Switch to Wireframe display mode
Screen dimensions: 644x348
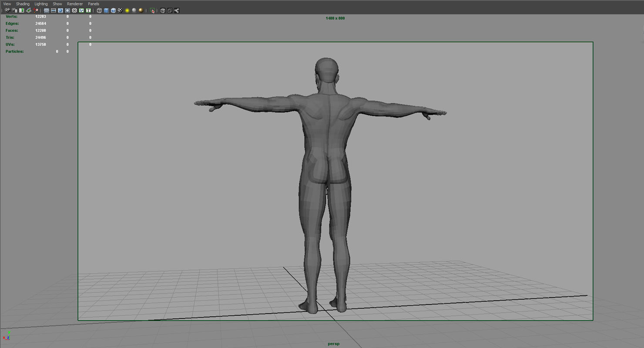point(99,10)
